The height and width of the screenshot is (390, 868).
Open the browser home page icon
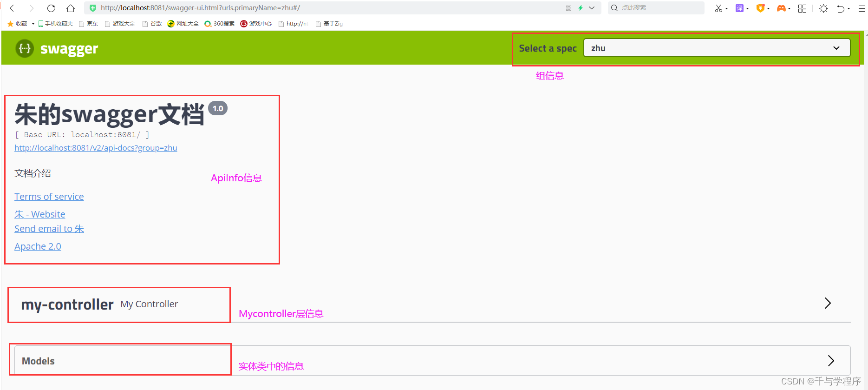click(71, 8)
